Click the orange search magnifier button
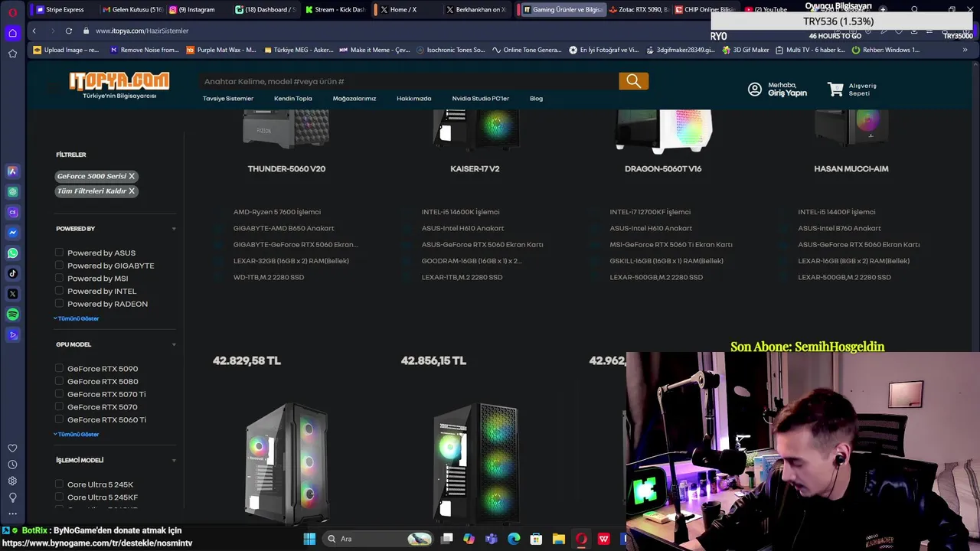This screenshot has width=980, height=551. pyautogui.click(x=633, y=81)
